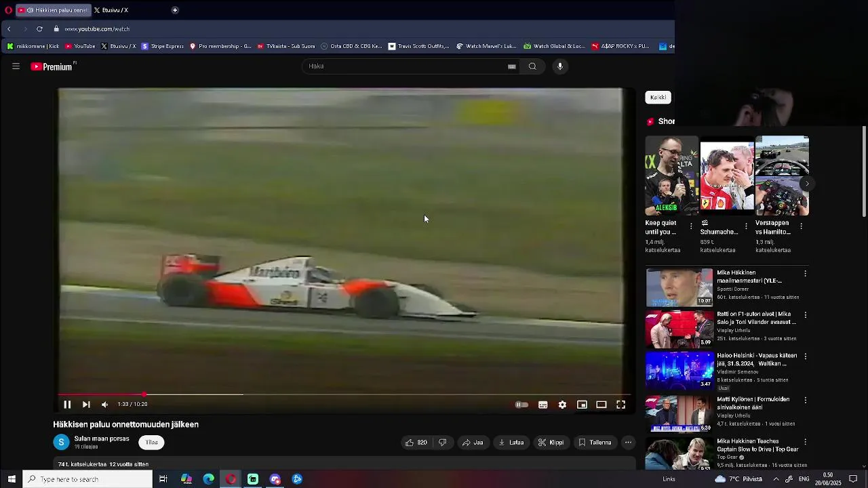Open Mika Hakkinen Teaches Captain Slow video
The image size is (868, 488).
point(679,454)
